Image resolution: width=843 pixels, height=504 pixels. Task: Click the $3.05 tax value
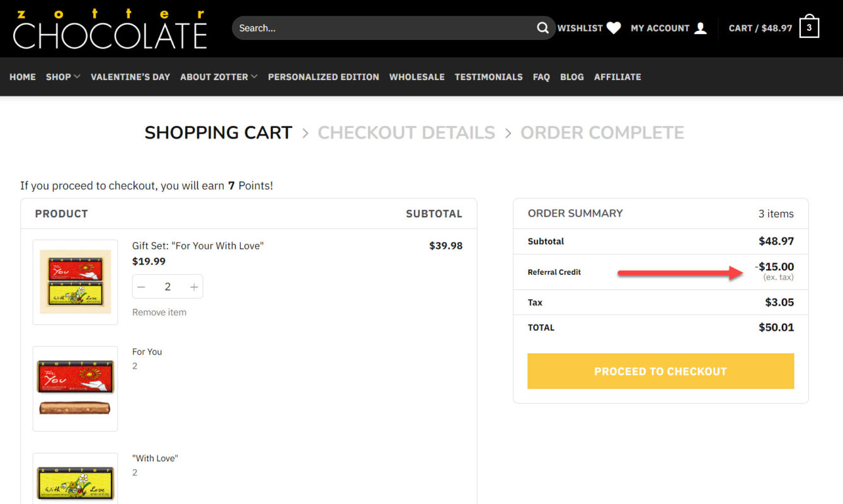(x=779, y=302)
